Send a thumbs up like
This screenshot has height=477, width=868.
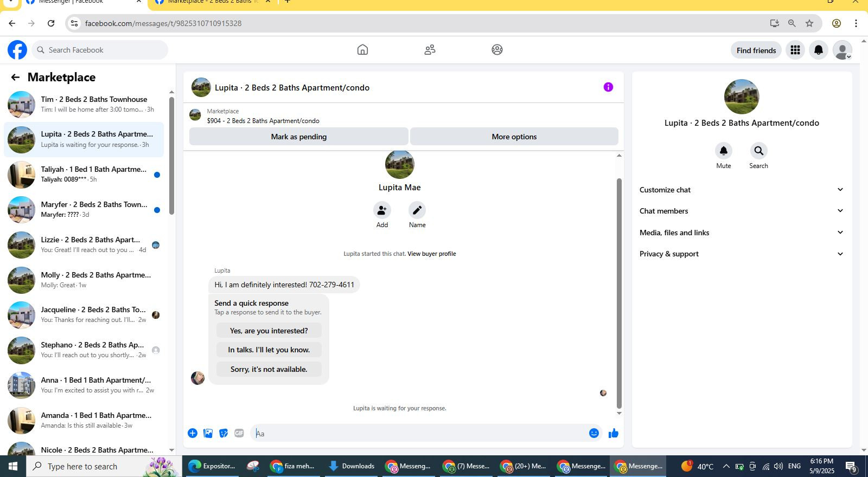[x=614, y=433]
